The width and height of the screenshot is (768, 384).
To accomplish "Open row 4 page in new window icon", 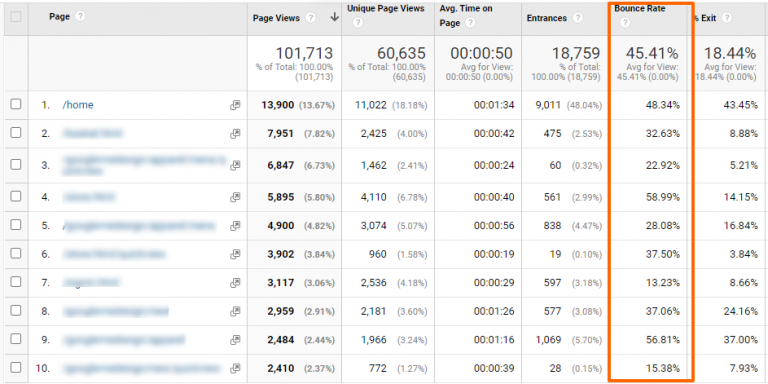I will pos(235,197).
